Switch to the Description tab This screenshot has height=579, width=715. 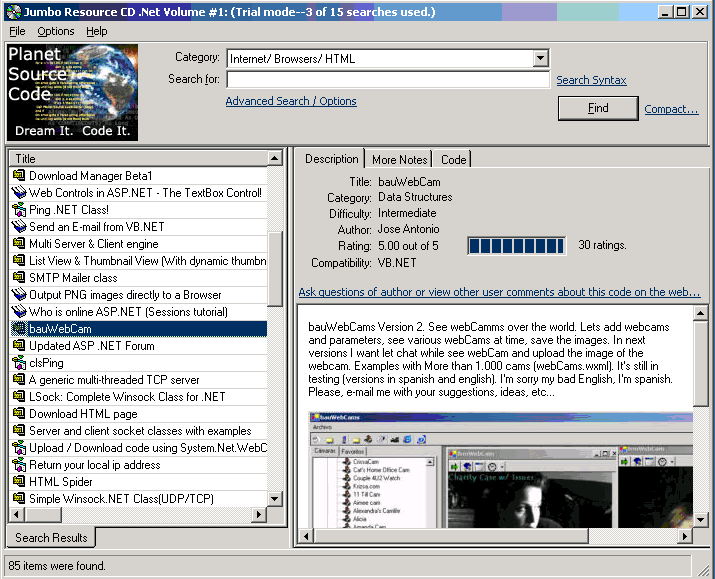(x=332, y=159)
